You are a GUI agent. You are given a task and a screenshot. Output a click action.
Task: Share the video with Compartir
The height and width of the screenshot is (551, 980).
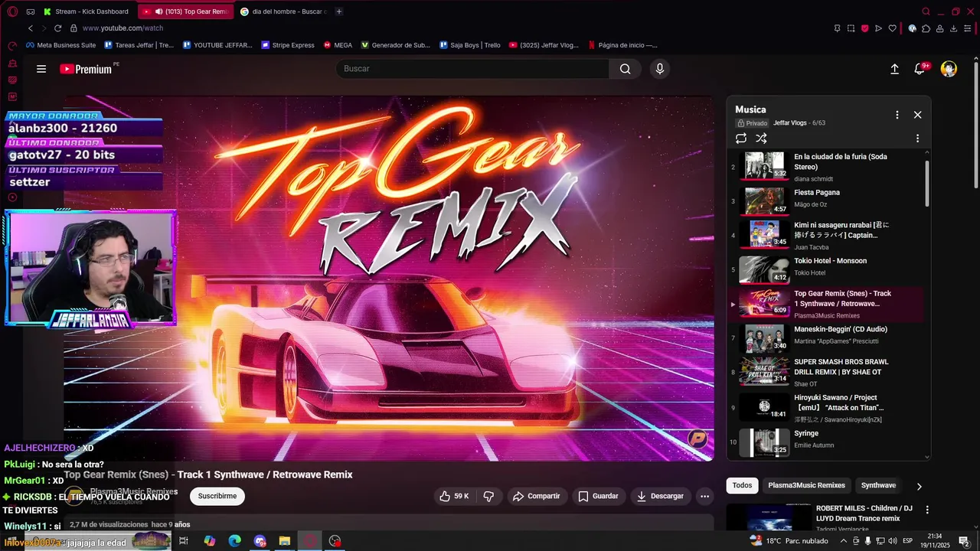tap(537, 496)
